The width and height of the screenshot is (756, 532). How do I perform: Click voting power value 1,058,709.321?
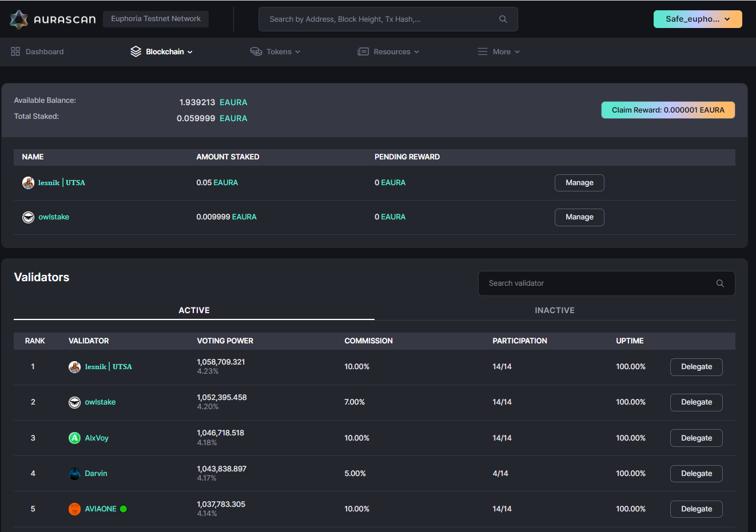pyautogui.click(x=221, y=362)
